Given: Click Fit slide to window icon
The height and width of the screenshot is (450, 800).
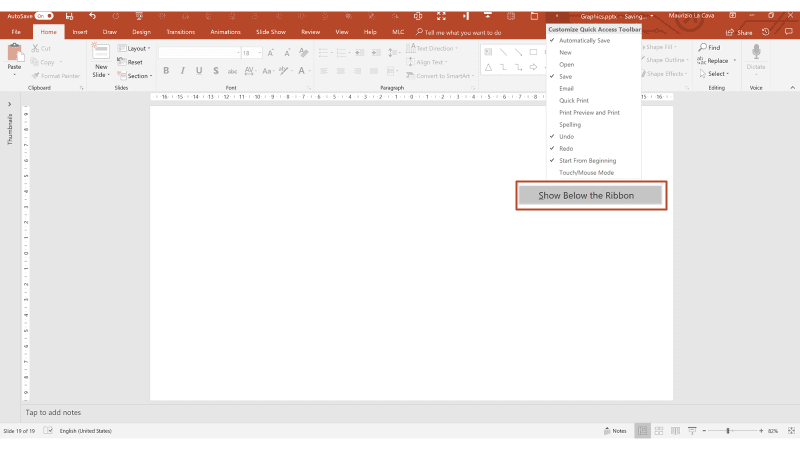Looking at the screenshot, I should 791,431.
